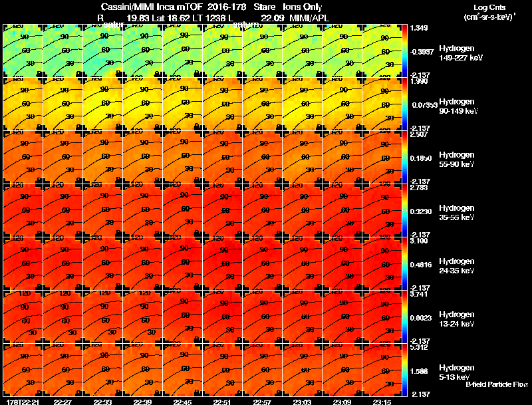Click the 3.741 maximum value on 13-24 keV scale
The width and height of the screenshot is (532, 405).
tap(418, 294)
